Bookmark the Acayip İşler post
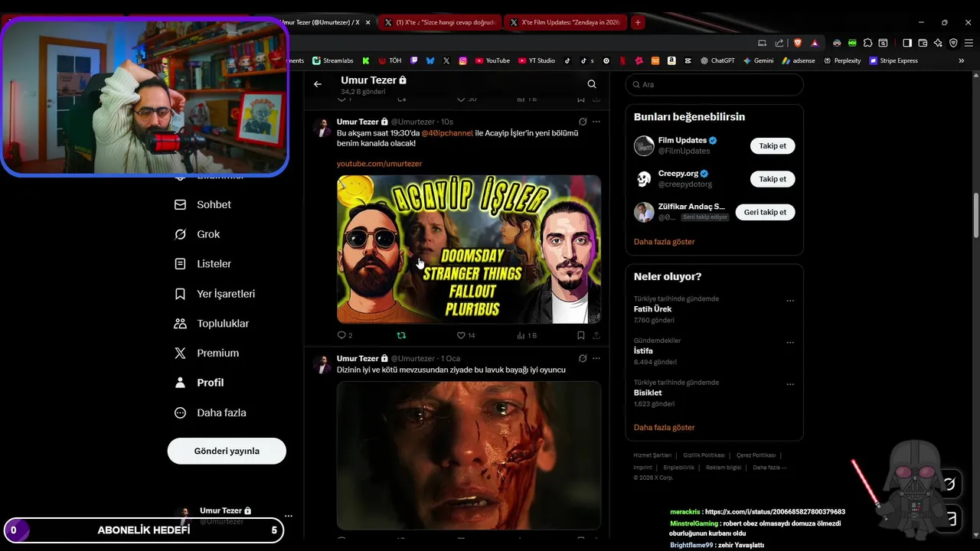This screenshot has width=980, height=551. click(x=581, y=335)
